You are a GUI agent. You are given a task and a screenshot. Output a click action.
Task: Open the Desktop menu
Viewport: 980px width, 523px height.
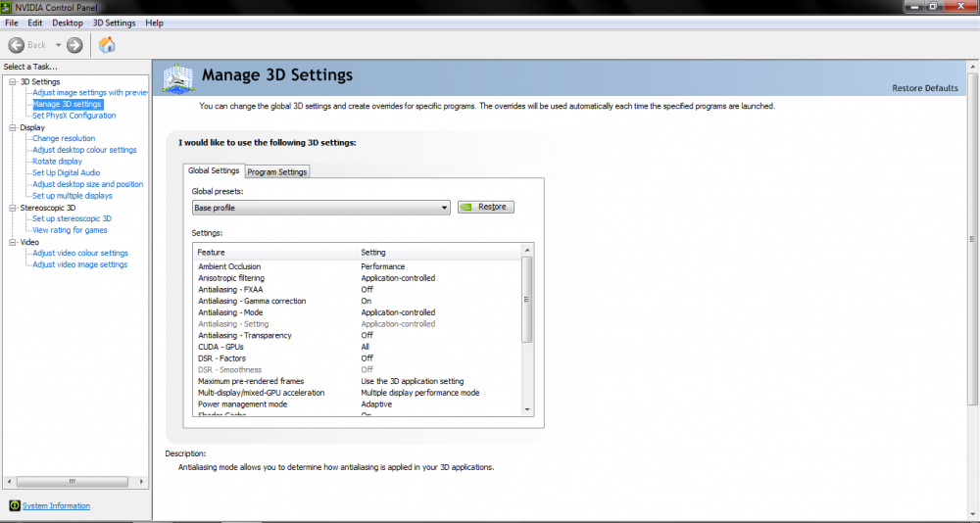tap(68, 24)
